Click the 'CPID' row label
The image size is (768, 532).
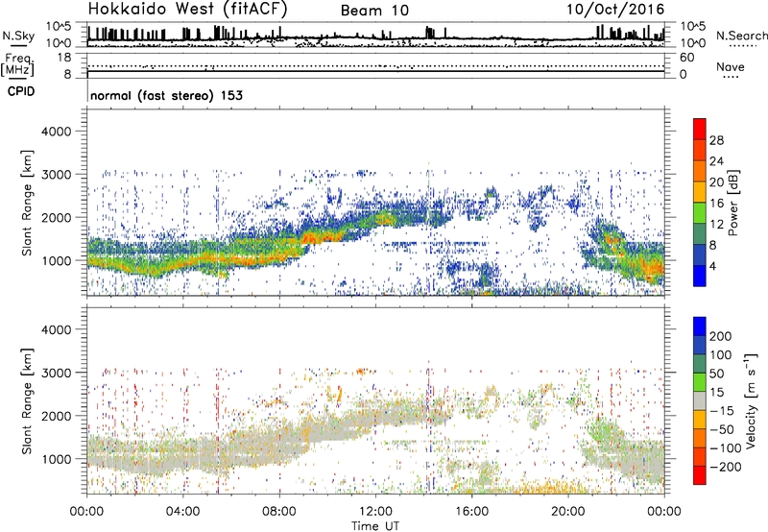tap(21, 91)
